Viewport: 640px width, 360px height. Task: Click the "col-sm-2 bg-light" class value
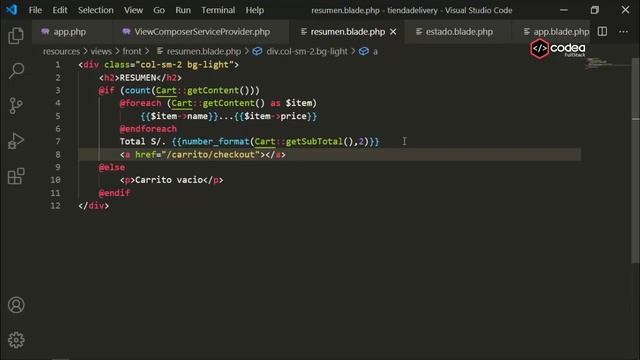point(184,64)
